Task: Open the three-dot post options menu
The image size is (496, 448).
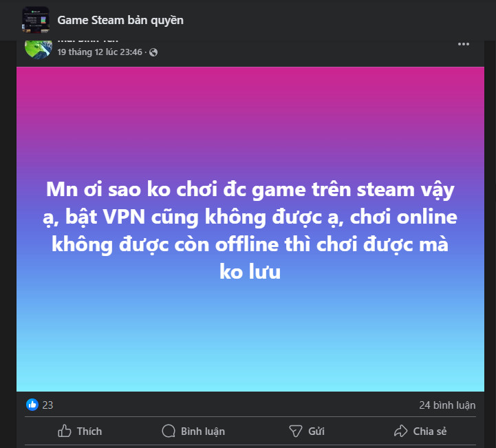Action: tap(464, 44)
